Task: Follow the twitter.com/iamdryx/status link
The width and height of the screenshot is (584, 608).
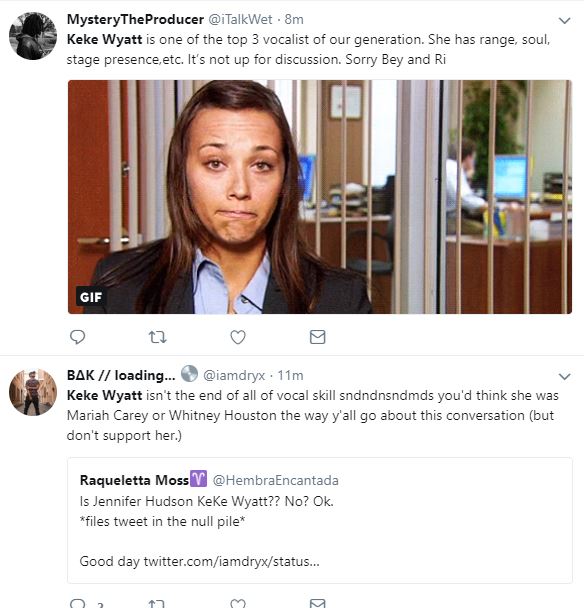Action: point(232,561)
